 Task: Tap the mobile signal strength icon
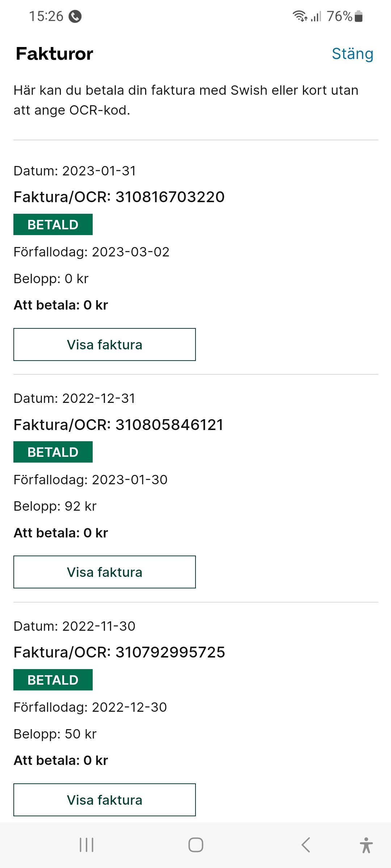coord(316,16)
